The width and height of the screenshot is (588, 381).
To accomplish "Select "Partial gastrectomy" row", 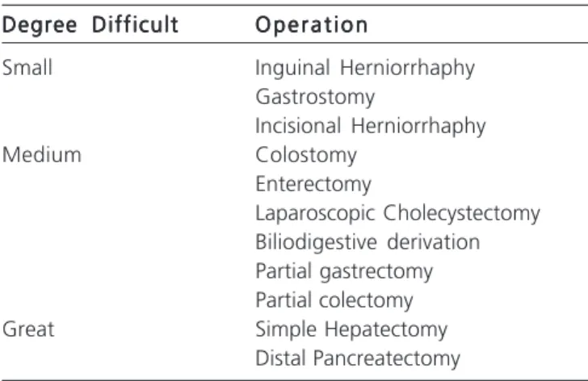I will [x=344, y=271].
